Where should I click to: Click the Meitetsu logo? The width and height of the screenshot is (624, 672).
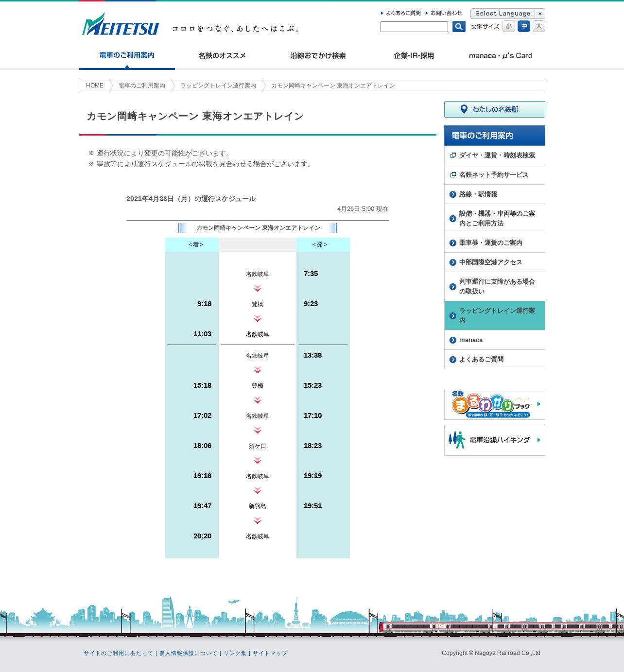[121, 24]
